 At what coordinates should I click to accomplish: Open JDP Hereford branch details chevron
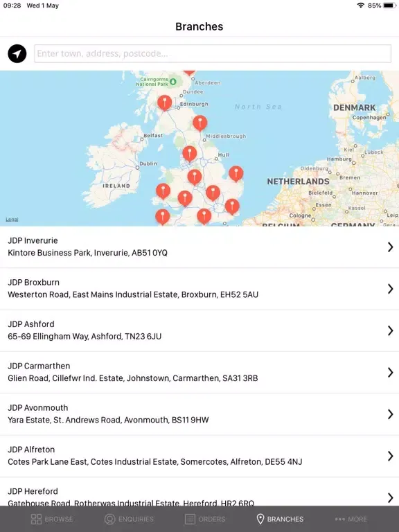[x=391, y=498]
